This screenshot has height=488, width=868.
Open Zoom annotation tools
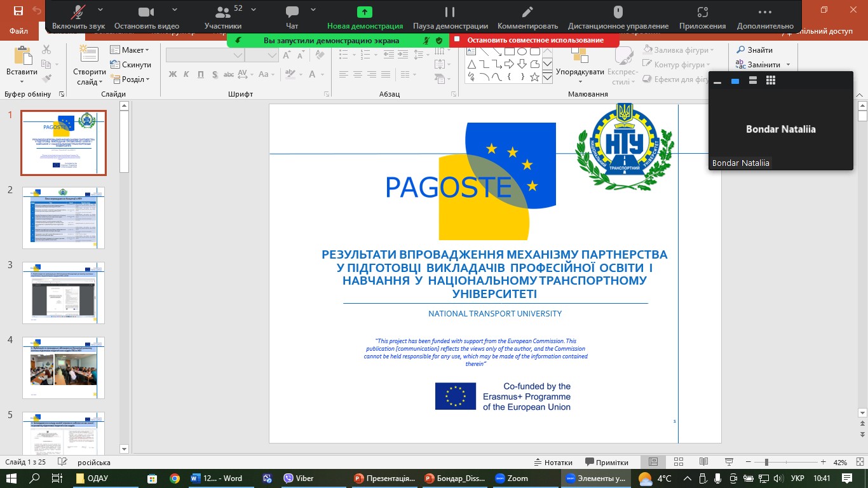tap(527, 17)
